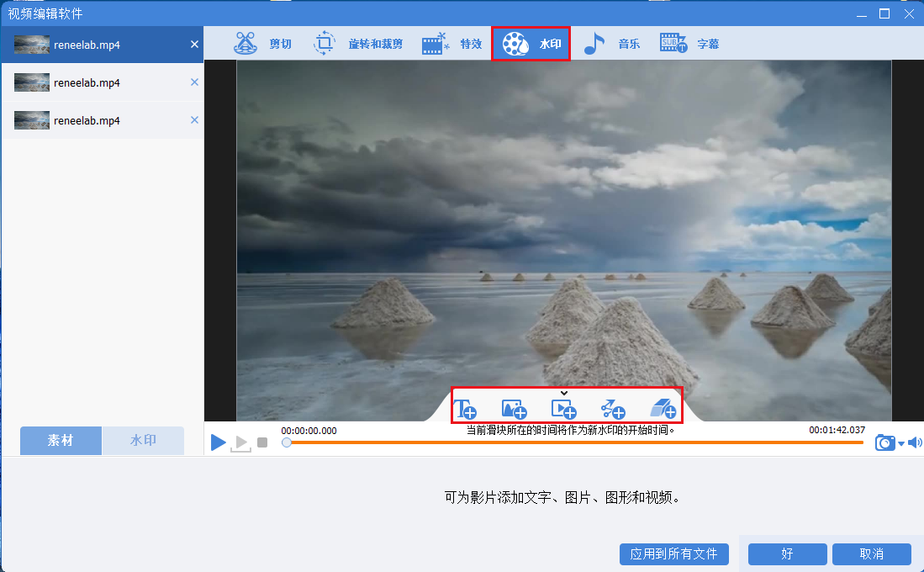
Task: Click the play segment button
Action: (241, 442)
